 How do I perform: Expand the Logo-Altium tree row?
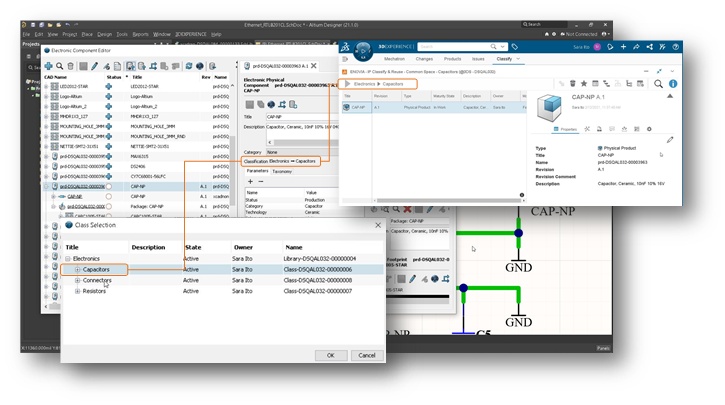coord(46,97)
